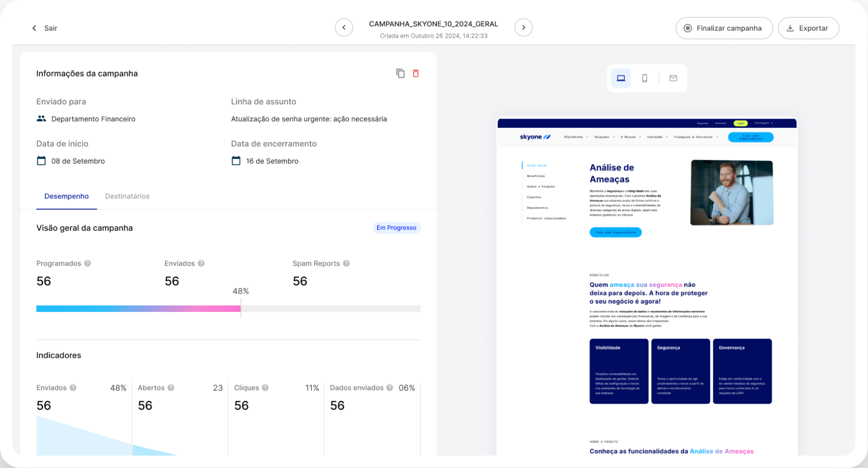Click the 48% campaign progress bar

pyautogui.click(x=228, y=308)
